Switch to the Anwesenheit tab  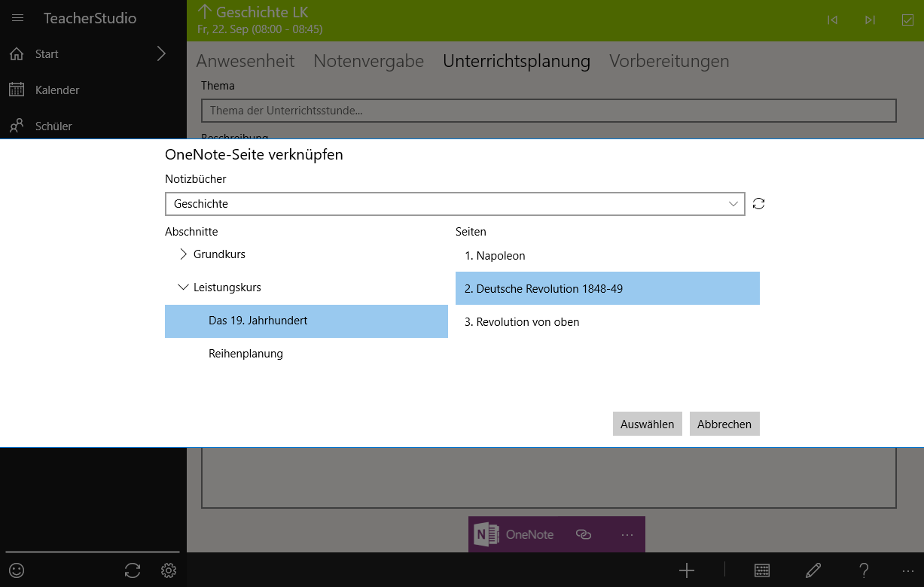pyautogui.click(x=245, y=61)
